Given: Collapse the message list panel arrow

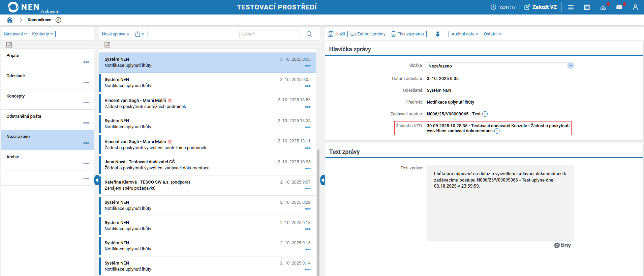Looking at the screenshot, I should coord(323,180).
